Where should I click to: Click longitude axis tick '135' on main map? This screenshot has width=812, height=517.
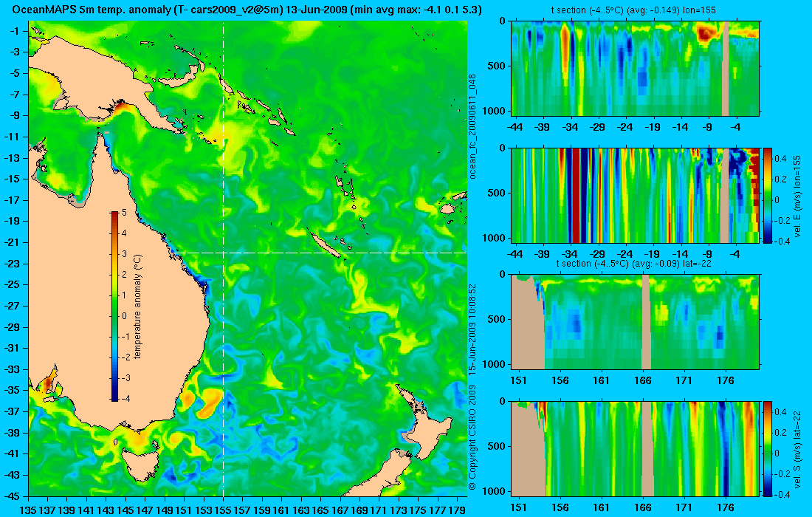click(28, 510)
